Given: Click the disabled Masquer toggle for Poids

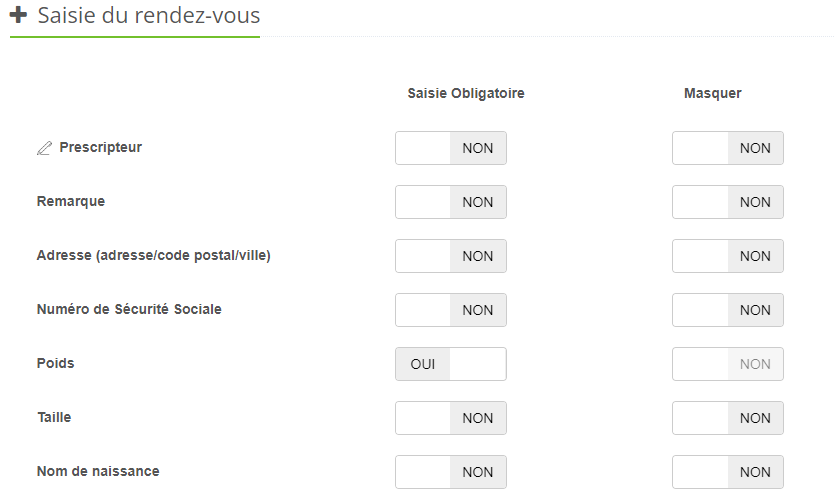Looking at the screenshot, I should (x=728, y=364).
